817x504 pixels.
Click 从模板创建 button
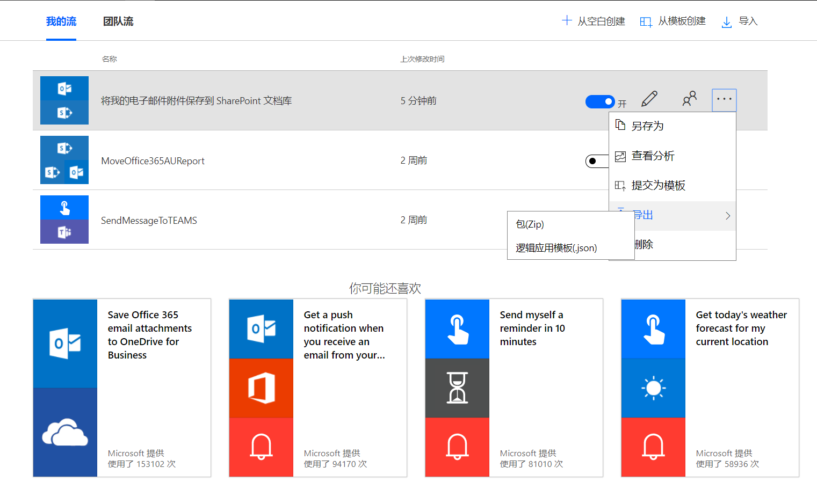[x=674, y=21]
